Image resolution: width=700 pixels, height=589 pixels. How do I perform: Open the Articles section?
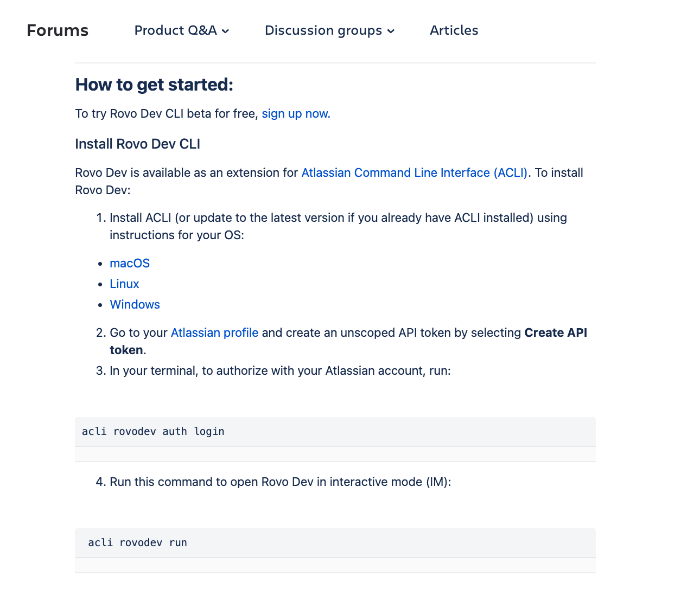(454, 30)
